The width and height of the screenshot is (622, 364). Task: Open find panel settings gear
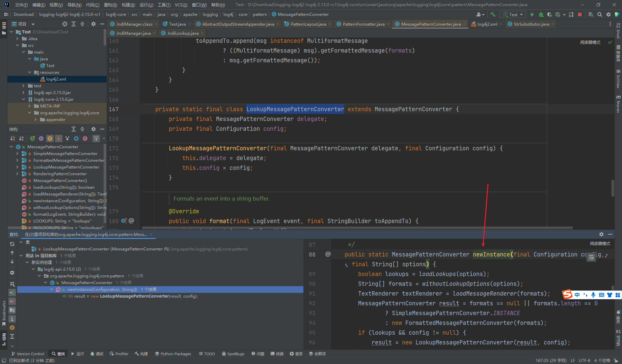(x=12, y=273)
